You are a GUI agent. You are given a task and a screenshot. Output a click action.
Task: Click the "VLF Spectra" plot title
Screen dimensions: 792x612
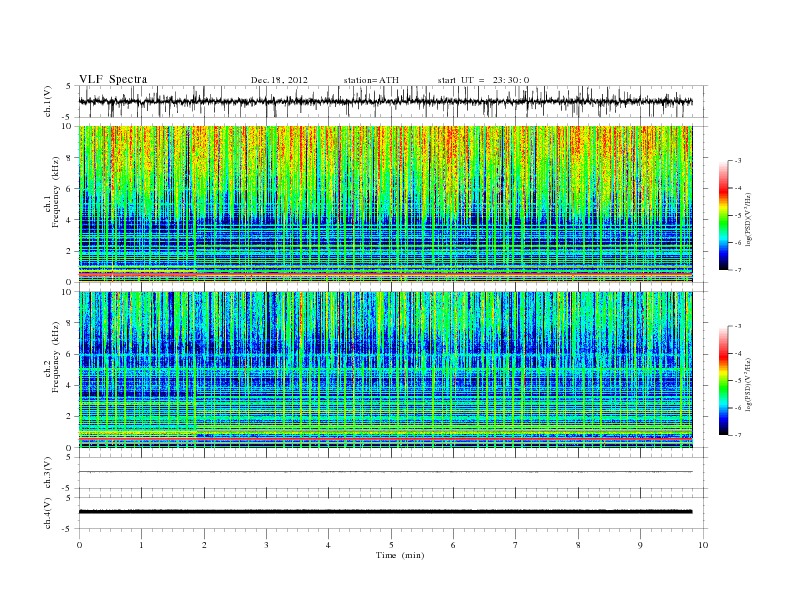coord(113,79)
